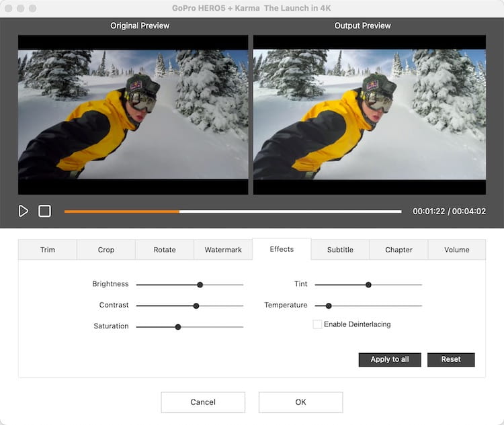
Task: Stop the video playback
Action: click(44, 211)
